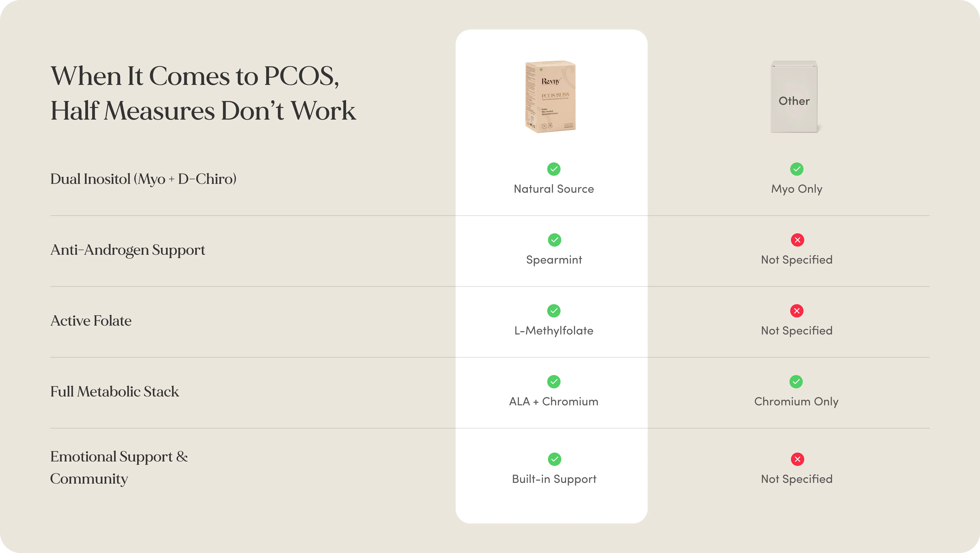Select the green checkmark above Spearmint
Viewport: 980px width, 553px height.
pyautogui.click(x=554, y=240)
